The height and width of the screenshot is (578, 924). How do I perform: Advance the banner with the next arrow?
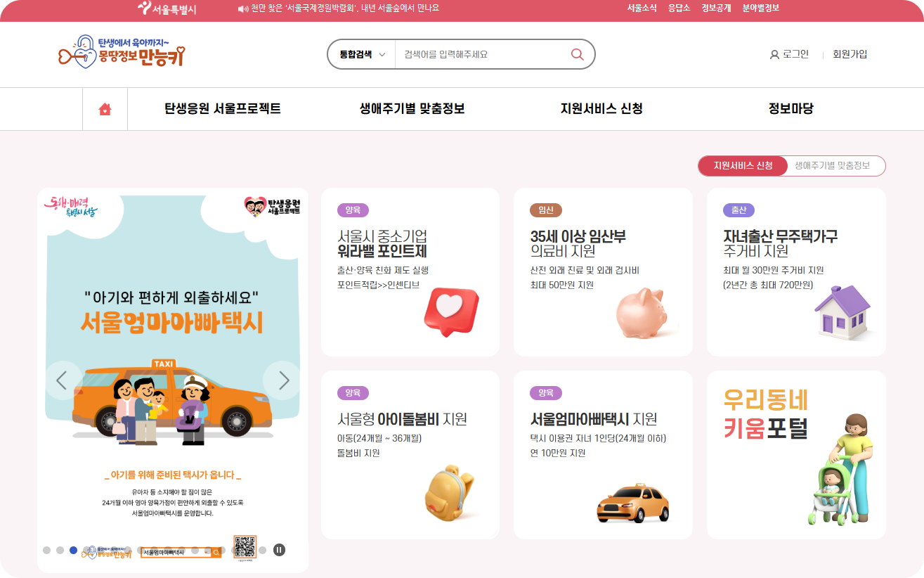(284, 380)
